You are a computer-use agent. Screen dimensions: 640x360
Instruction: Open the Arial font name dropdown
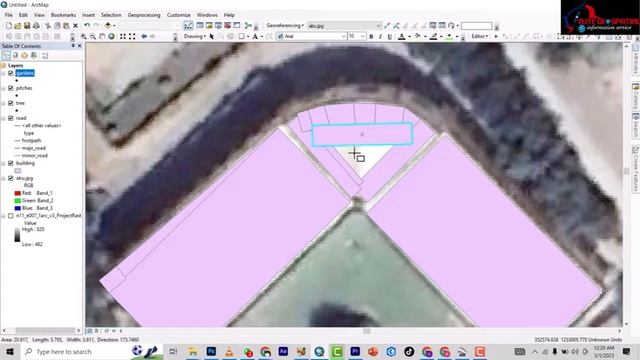tap(343, 36)
